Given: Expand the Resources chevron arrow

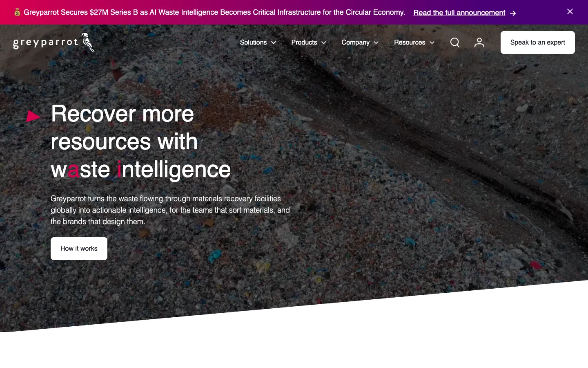Looking at the screenshot, I should pyautogui.click(x=432, y=43).
